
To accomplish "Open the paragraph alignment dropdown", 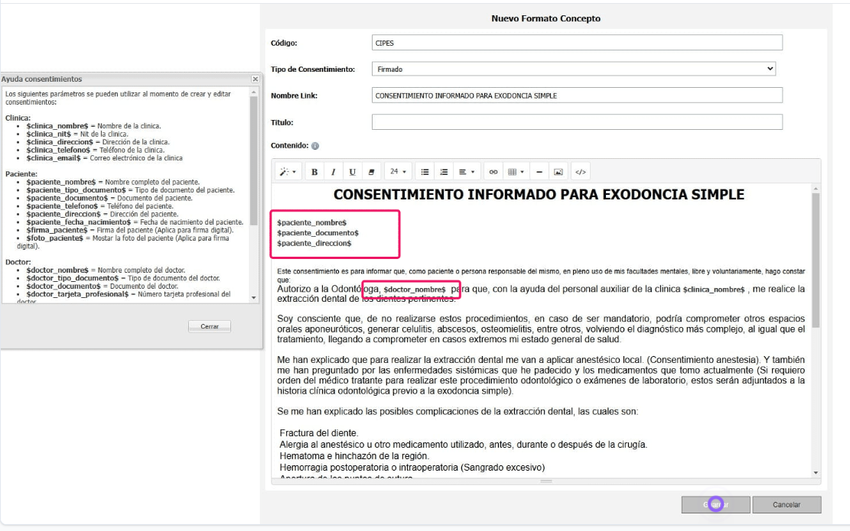I will [467, 172].
